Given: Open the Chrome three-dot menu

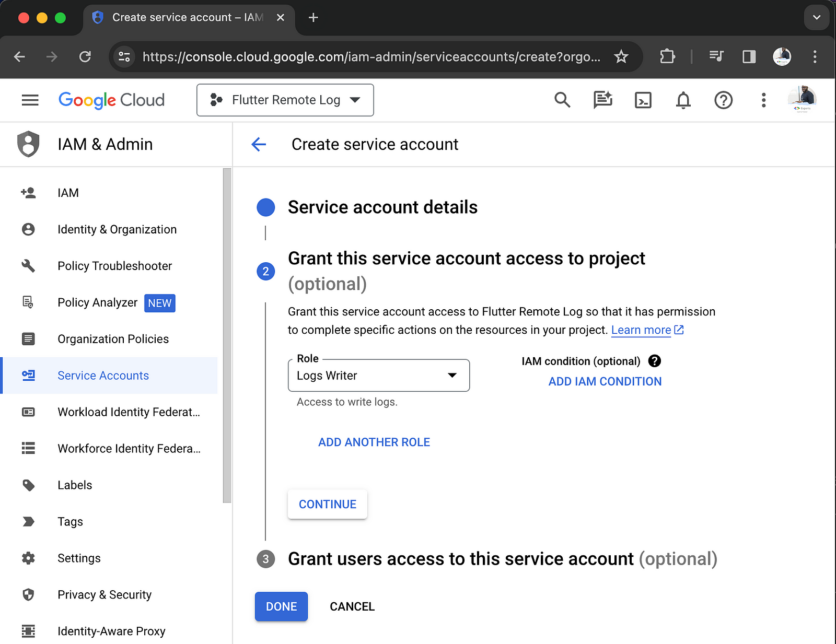Looking at the screenshot, I should [x=815, y=56].
